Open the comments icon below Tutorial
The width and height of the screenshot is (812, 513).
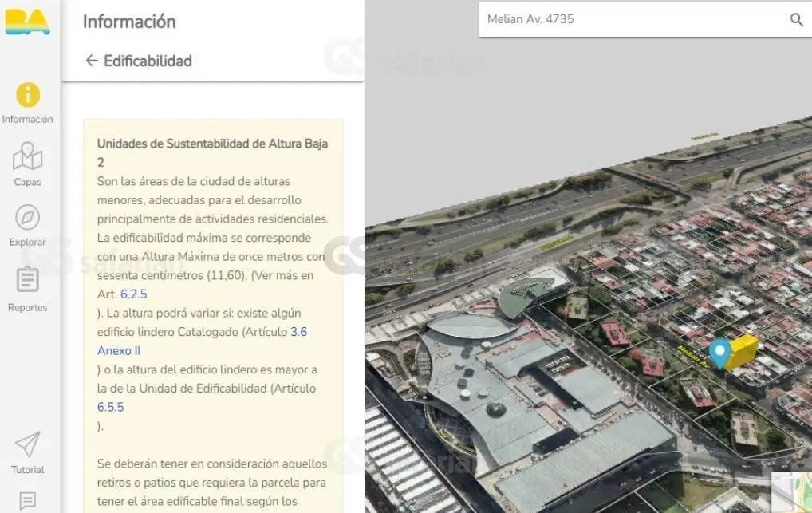click(27, 500)
